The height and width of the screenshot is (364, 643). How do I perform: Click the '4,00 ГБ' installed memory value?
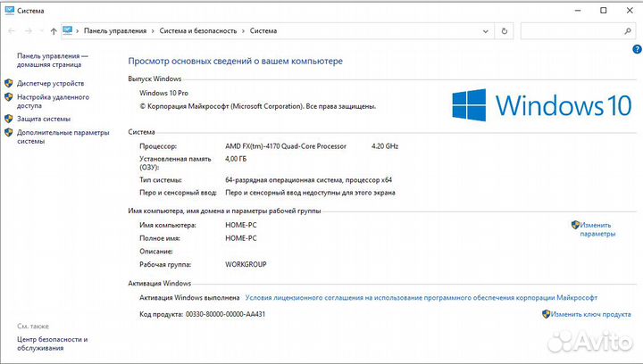pos(236,159)
